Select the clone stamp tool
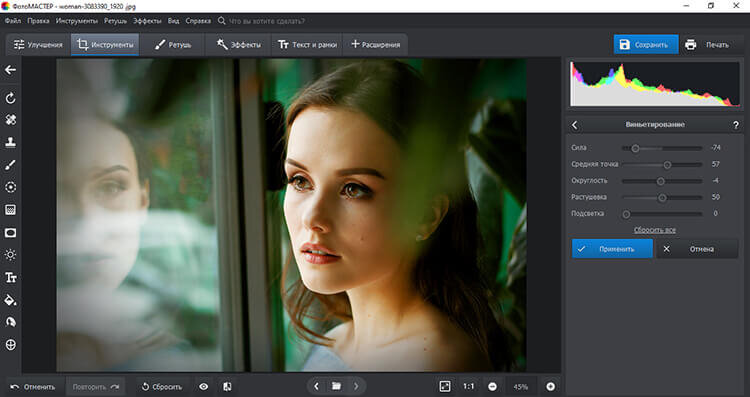The width and height of the screenshot is (750, 397). click(x=10, y=142)
